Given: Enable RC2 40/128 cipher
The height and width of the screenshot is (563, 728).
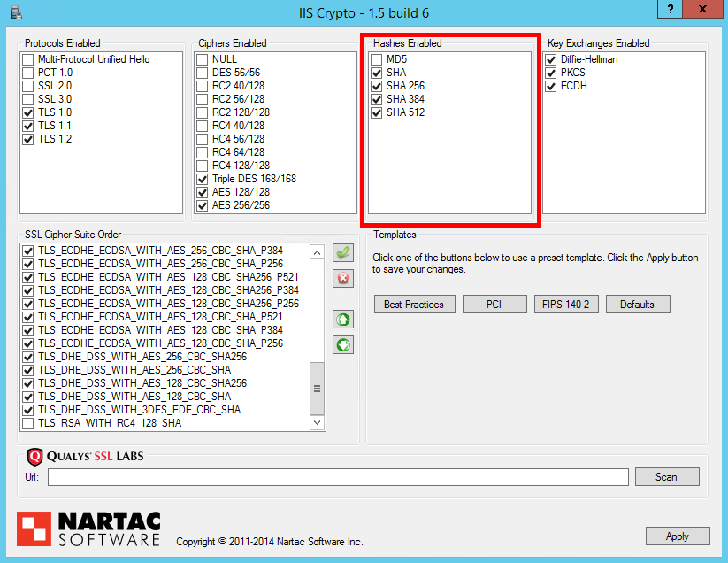Looking at the screenshot, I should pyautogui.click(x=202, y=86).
